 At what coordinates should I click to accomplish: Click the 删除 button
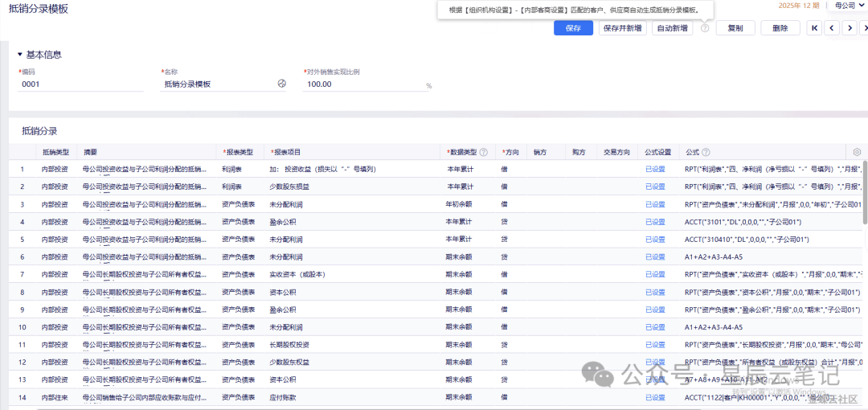pos(780,28)
